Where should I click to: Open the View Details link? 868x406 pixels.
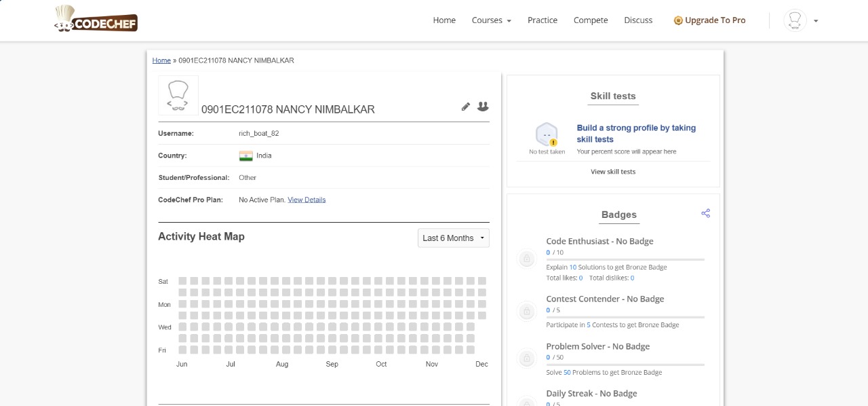pos(307,200)
